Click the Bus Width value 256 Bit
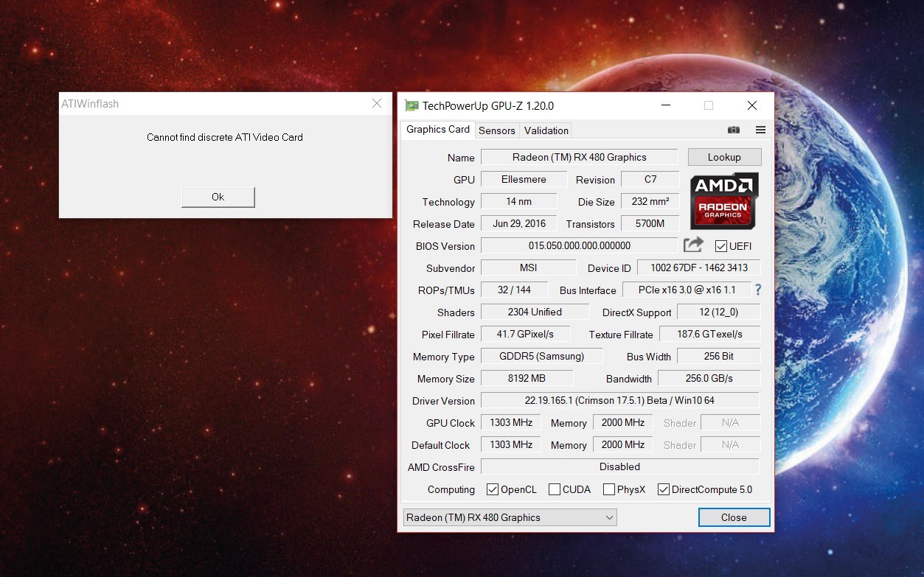The image size is (924, 577). [718, 356]
